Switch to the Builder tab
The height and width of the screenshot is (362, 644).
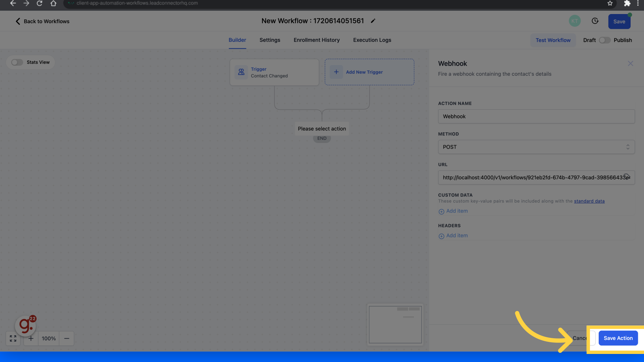[237, 40]
